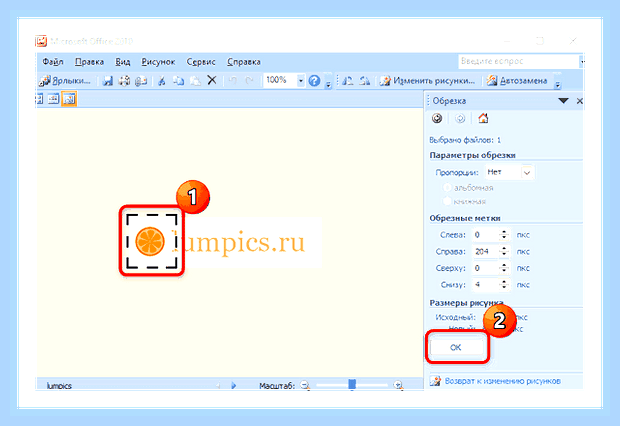The height and width of the screenshot is (426, 620).
Task: Open the Файл menu
Action: (53, 62)
